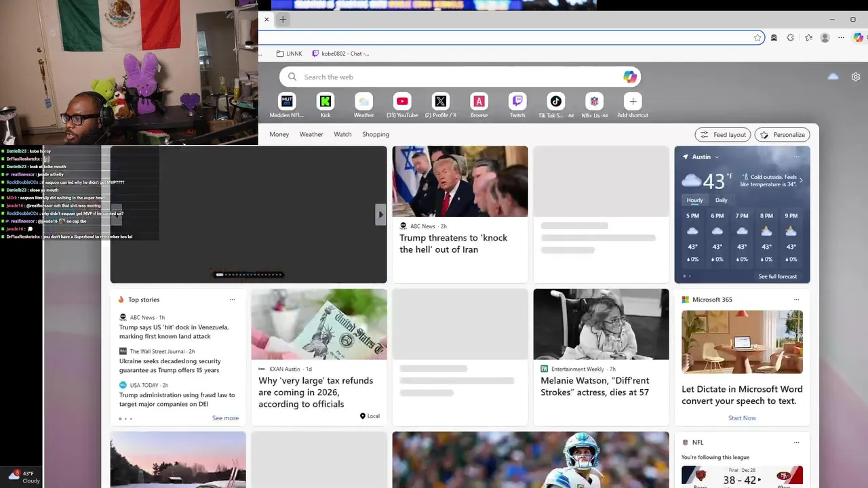868x488 pixels.
Task: Open the Top stories more options ellipsis
Action: pos(232,300)
